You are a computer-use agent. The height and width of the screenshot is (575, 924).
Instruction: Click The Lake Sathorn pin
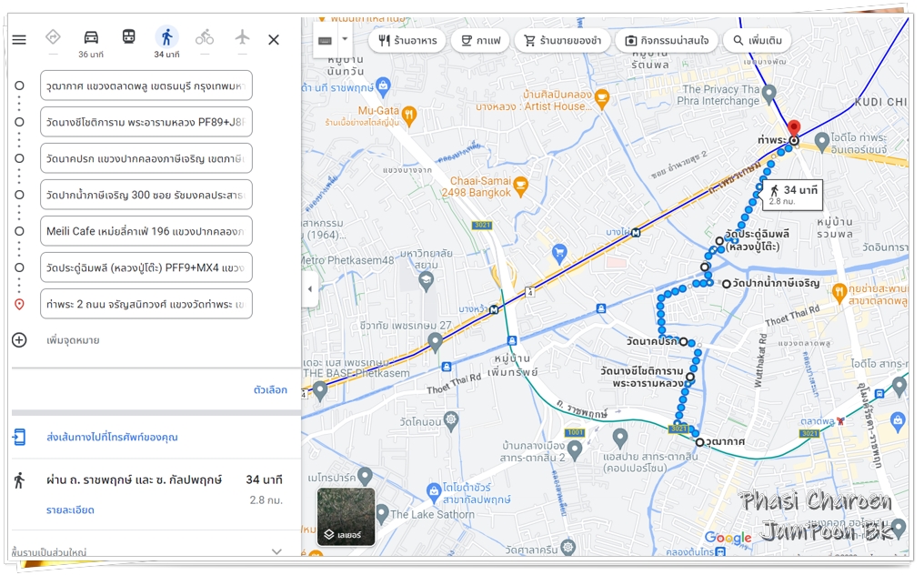(382, 513)
